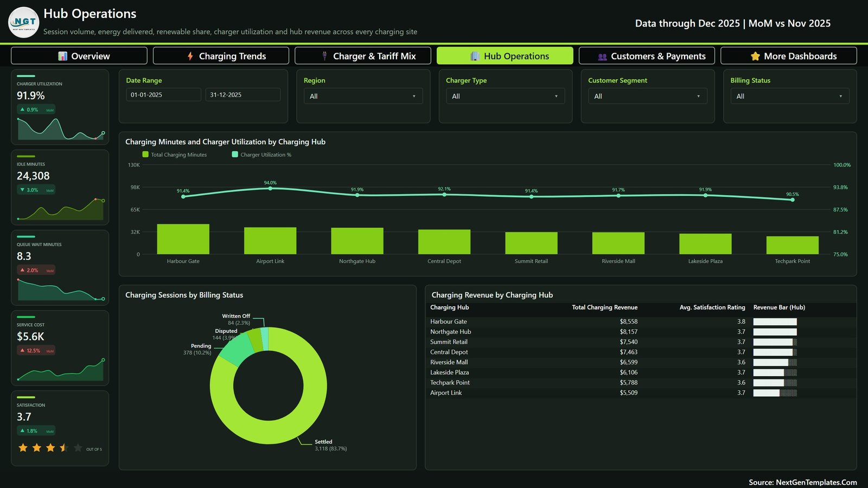Click the Northgate Hub row in revenue table
Viewport: 868px width, 488px height.
click(x=641, y=332)
